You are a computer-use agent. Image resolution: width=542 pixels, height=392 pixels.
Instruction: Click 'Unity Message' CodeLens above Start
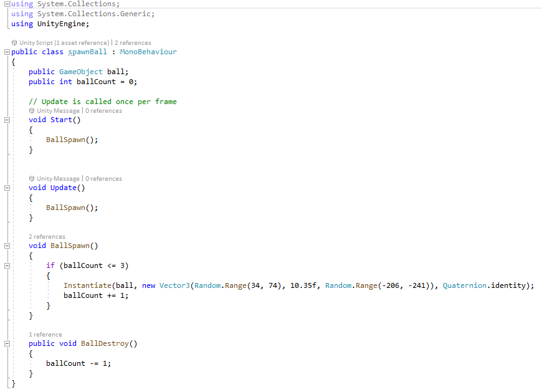tap(58, 111)
